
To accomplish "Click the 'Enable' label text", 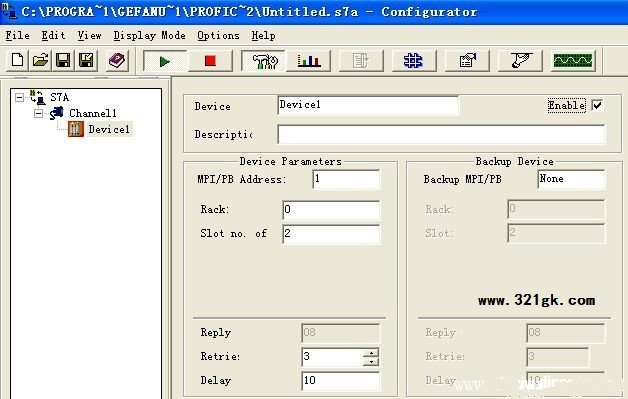I will coord(566,105).
